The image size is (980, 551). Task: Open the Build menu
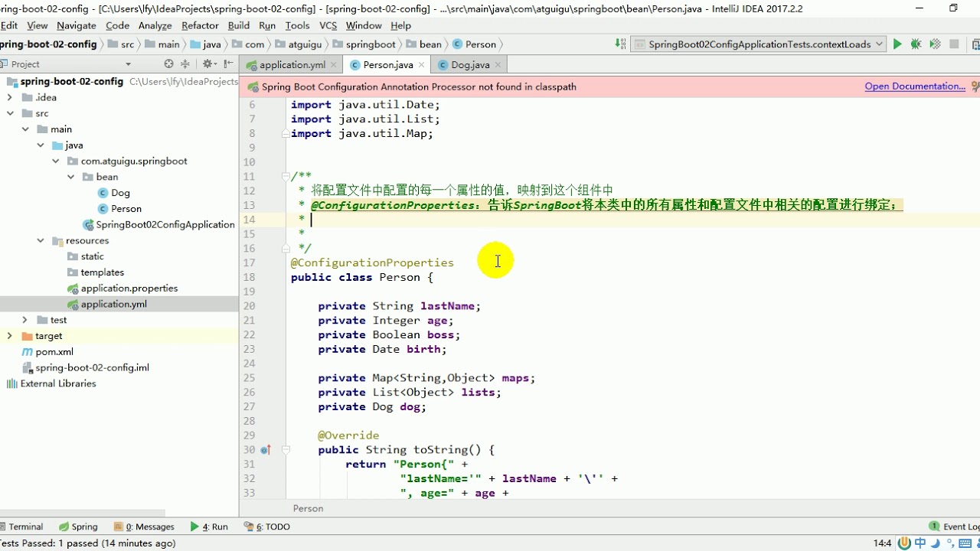click(239, 25)
